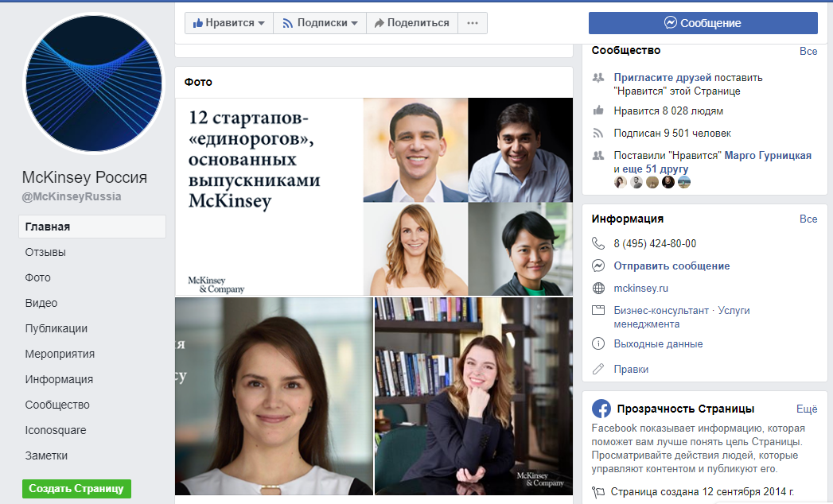The height and width of the screenshot is (504, 833).
Task: Click the Информация panel heading
Action: [x=628, y=219]
